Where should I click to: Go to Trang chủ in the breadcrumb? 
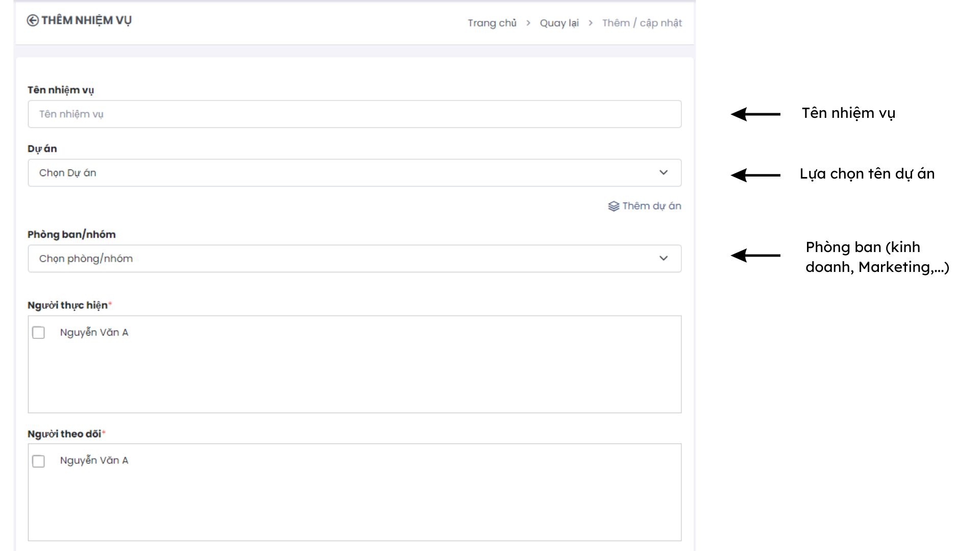tap(492, 23)
